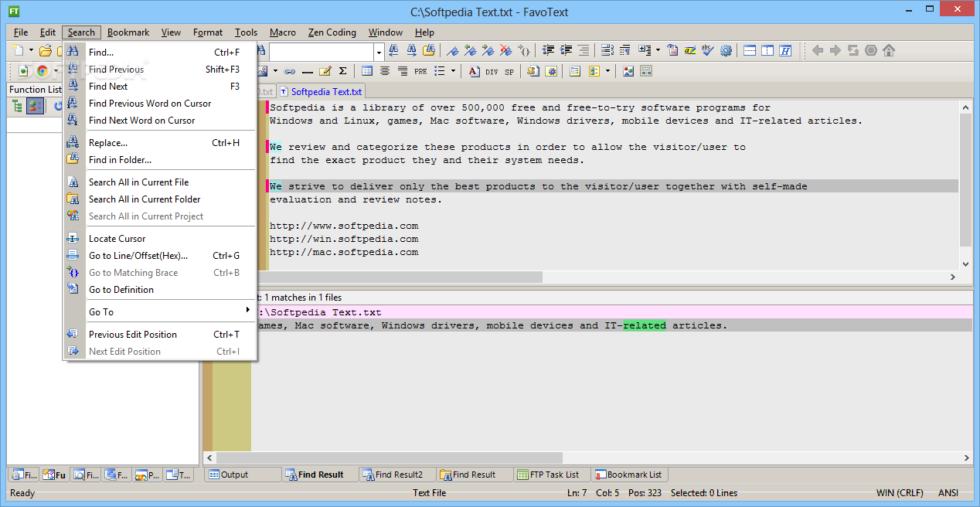Choose Find Next menu entry
The image size is (980, 507).
coord(159,87)
